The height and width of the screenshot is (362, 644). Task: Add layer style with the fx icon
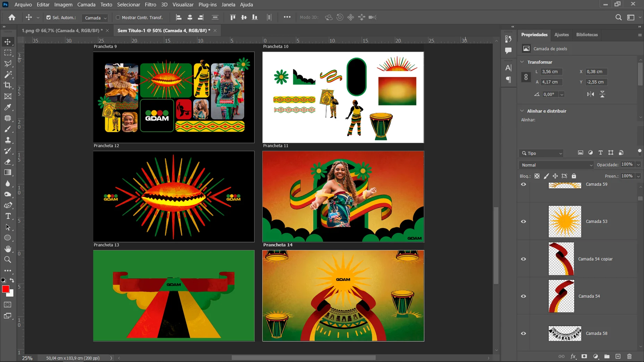(x=573, y=356)
